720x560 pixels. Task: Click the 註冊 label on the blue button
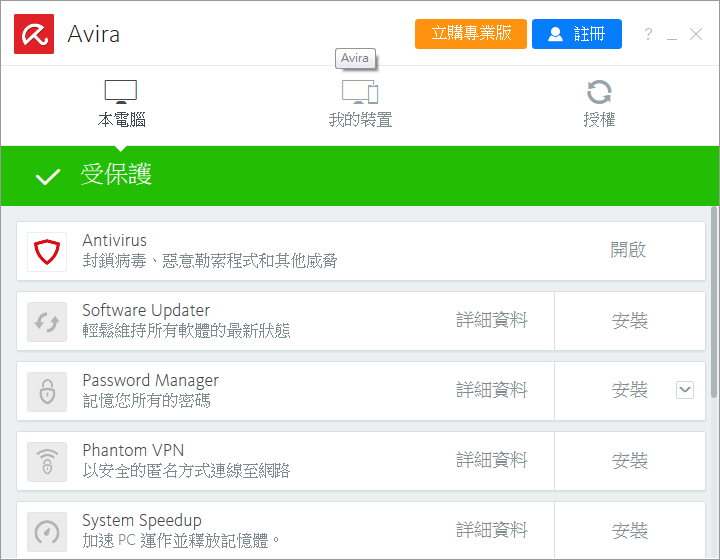coord(589,34)
